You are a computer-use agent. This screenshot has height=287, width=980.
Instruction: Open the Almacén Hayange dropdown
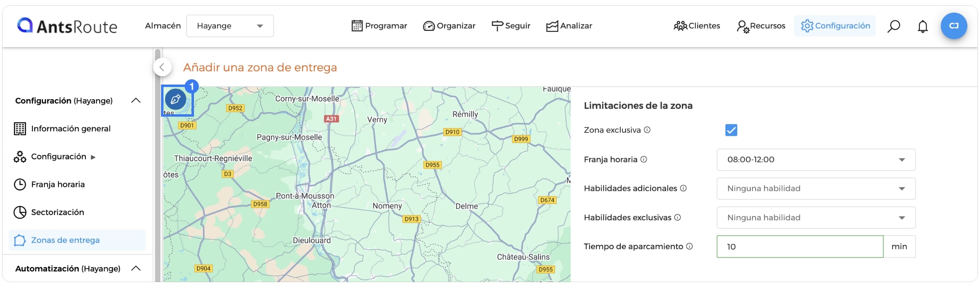point(230,26)
